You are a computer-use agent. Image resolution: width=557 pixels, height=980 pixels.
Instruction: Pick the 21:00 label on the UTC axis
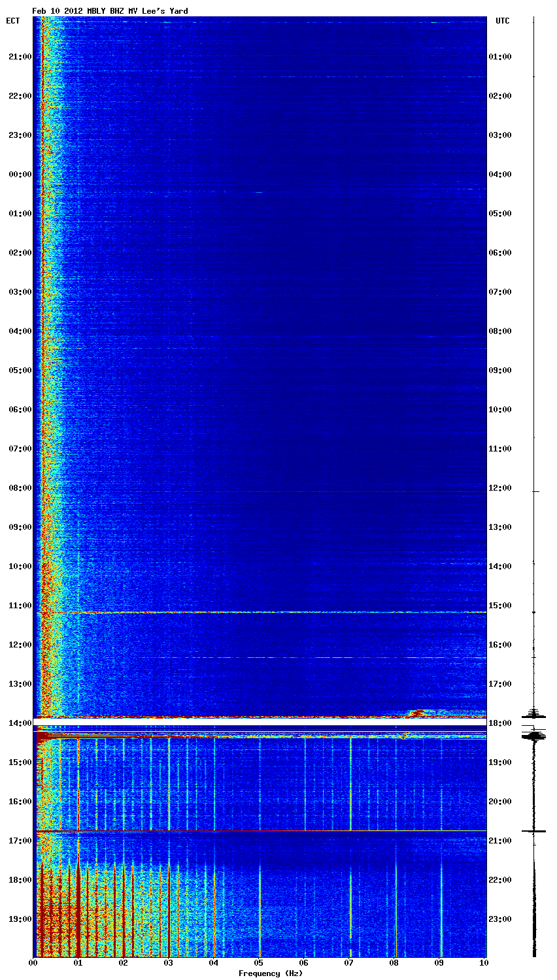pyautogui.click(x=500, y=841)
